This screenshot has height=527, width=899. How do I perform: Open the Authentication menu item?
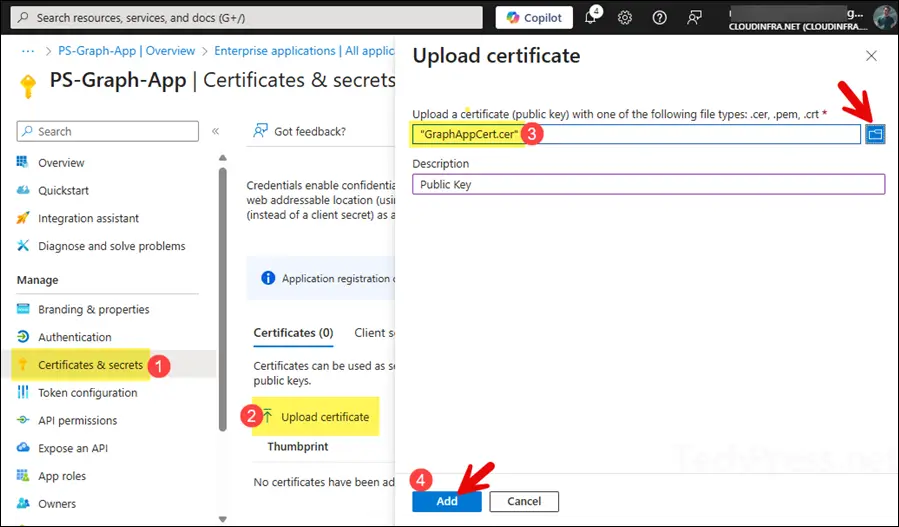tap(74, 337)
